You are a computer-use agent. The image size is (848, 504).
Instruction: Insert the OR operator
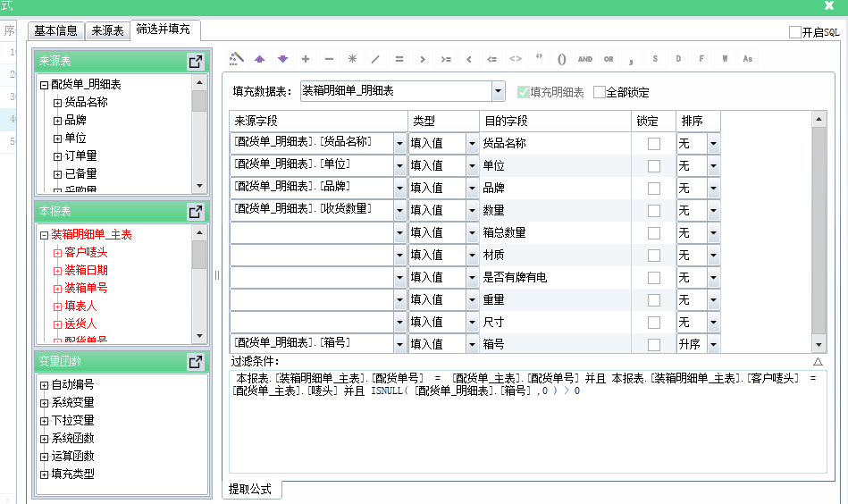(x=609, y=59)
